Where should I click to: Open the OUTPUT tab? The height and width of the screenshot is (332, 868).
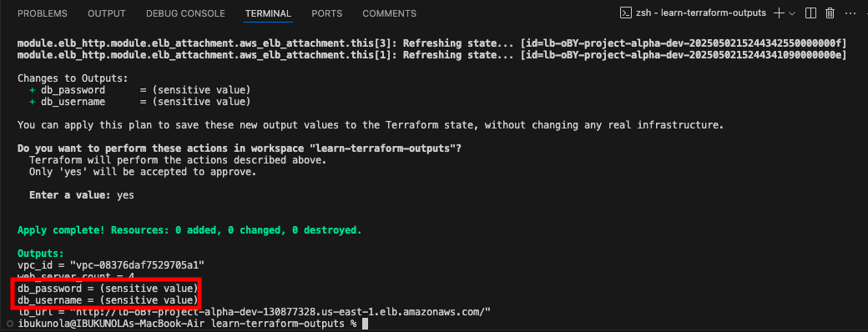coord(107,13)
